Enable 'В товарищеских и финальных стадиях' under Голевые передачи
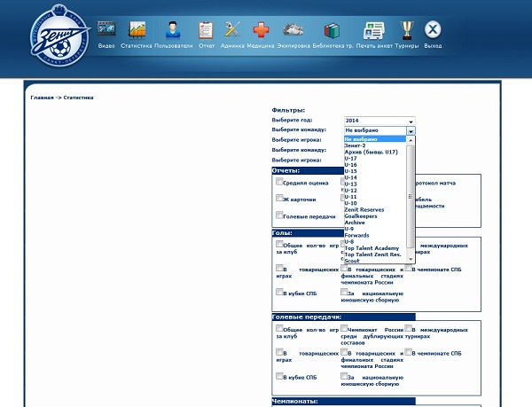532x407 pixels. click(344, 352)
